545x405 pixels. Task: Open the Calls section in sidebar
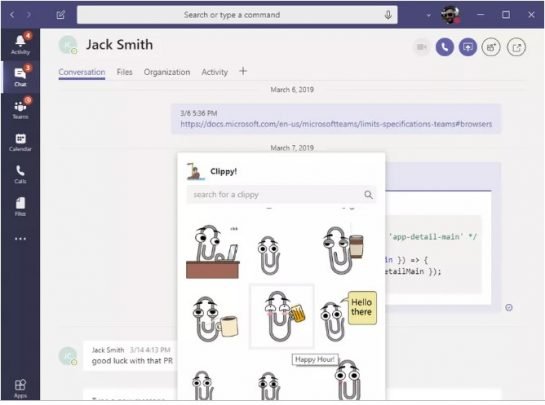point(20,174)
